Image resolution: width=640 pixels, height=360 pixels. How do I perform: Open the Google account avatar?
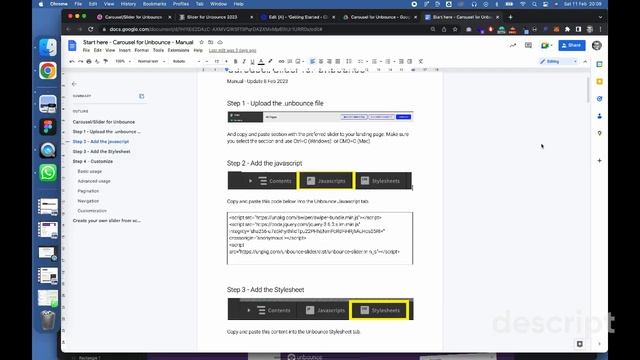click(x=597, y=45)
